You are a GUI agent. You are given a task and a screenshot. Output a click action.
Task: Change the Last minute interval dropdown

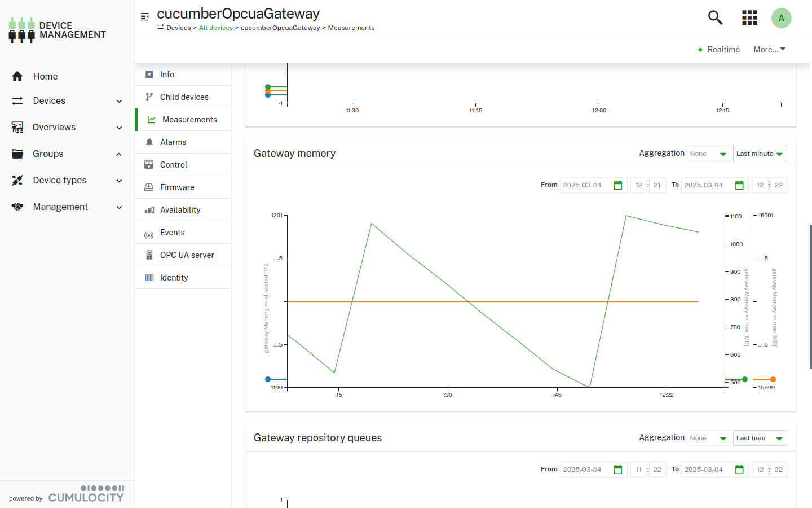pos(760,153)
